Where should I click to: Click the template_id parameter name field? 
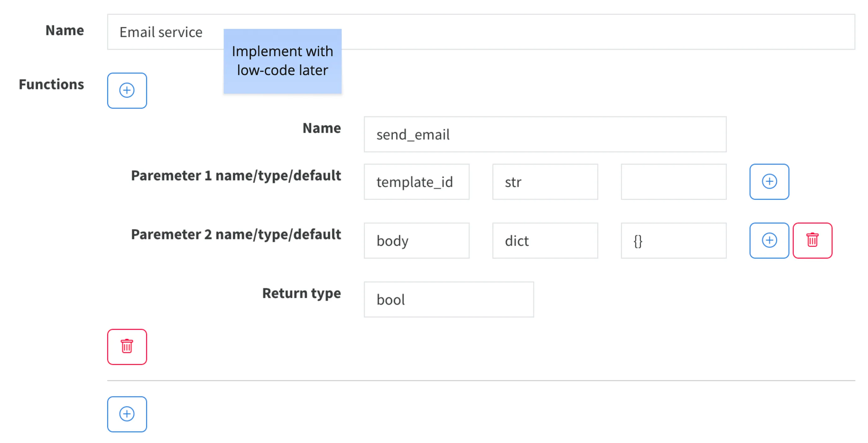417,182
